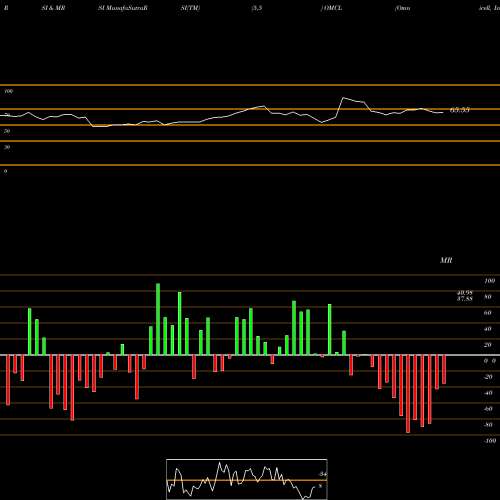Click the RSI value label 65.55

click(460, 110)
